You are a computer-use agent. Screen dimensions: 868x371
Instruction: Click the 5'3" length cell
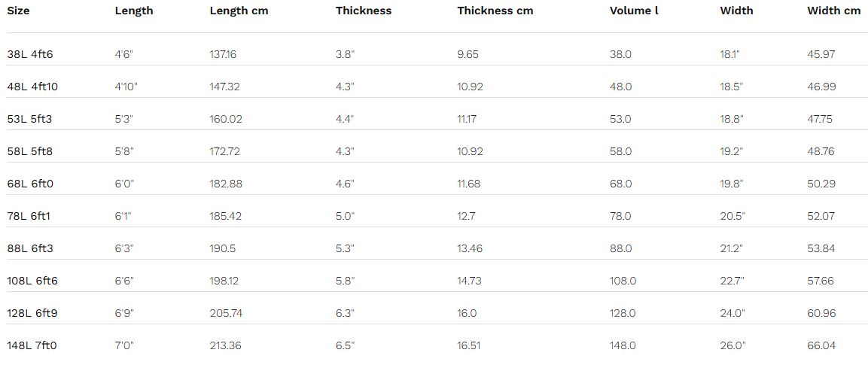tap(124, 119)
